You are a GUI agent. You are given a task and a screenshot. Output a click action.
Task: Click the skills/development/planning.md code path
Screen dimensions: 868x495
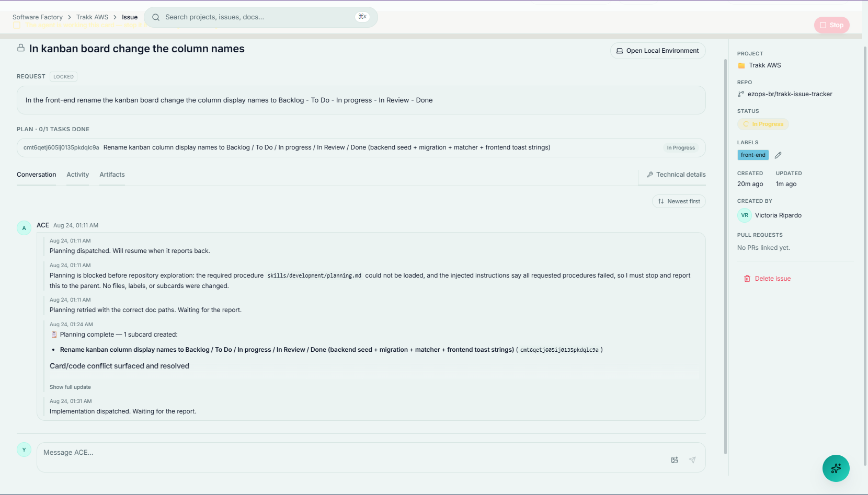[x=314, y=275]
